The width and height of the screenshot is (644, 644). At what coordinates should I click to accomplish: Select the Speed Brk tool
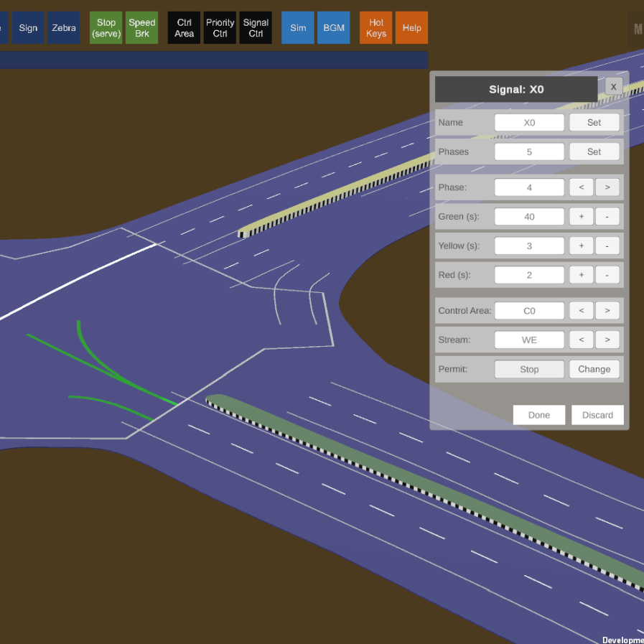142,28
